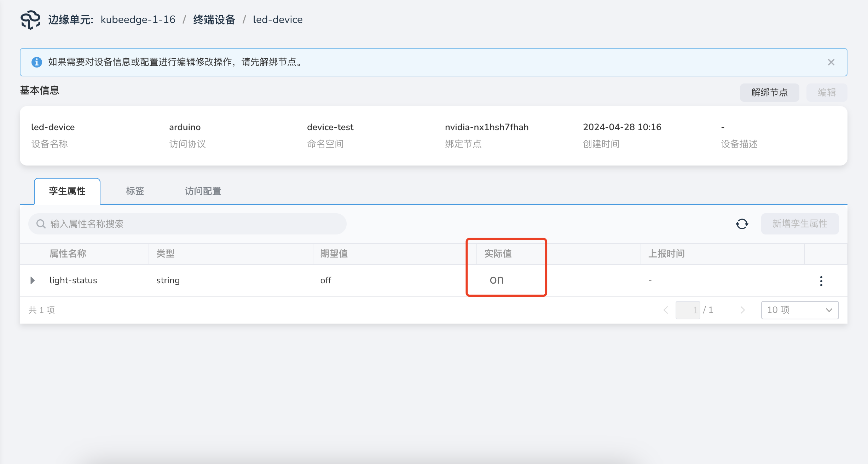Click the kubeedge-1-16 breadcrumb
Image resolution: width=868 pixels, height=464 pixels.
pyautogui.click(x=138, y=20)
